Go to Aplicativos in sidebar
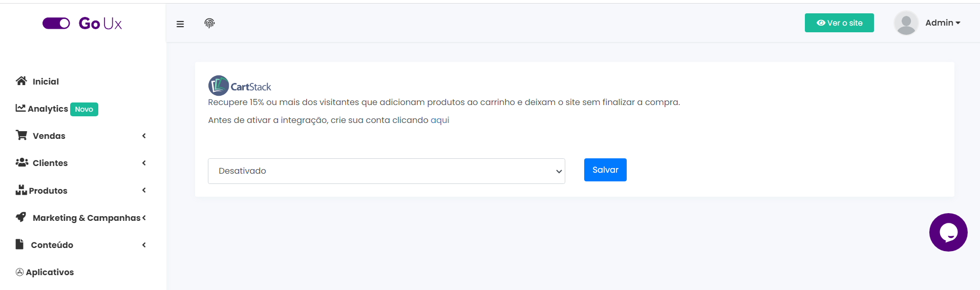The image size is (980, 290). pyautogui.click(x=50, y=272)
